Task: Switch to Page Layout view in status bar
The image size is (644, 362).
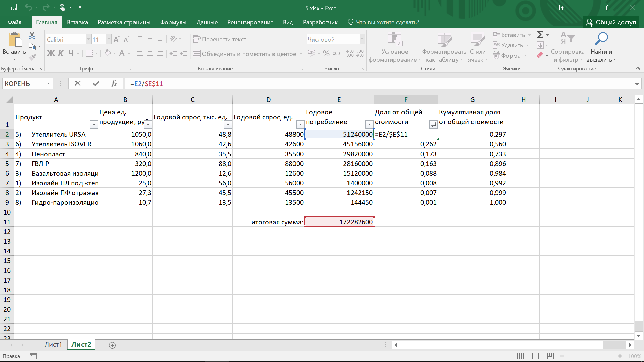Action: 535,356
